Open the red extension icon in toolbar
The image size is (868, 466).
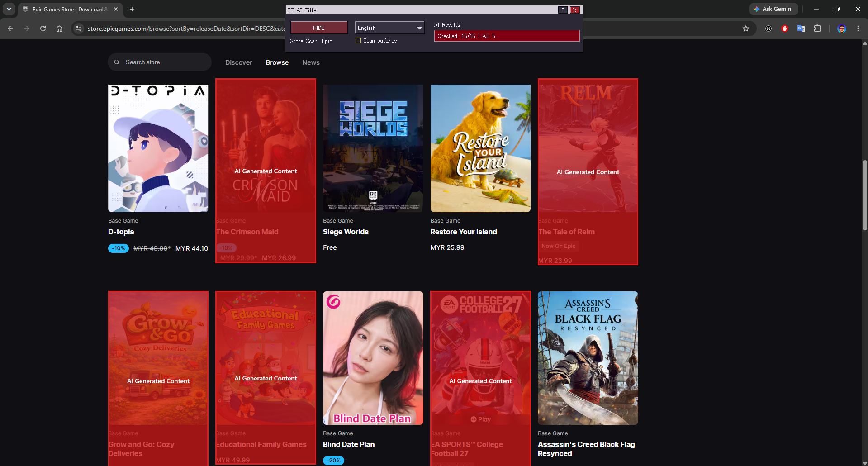click(x=785, y=29)
